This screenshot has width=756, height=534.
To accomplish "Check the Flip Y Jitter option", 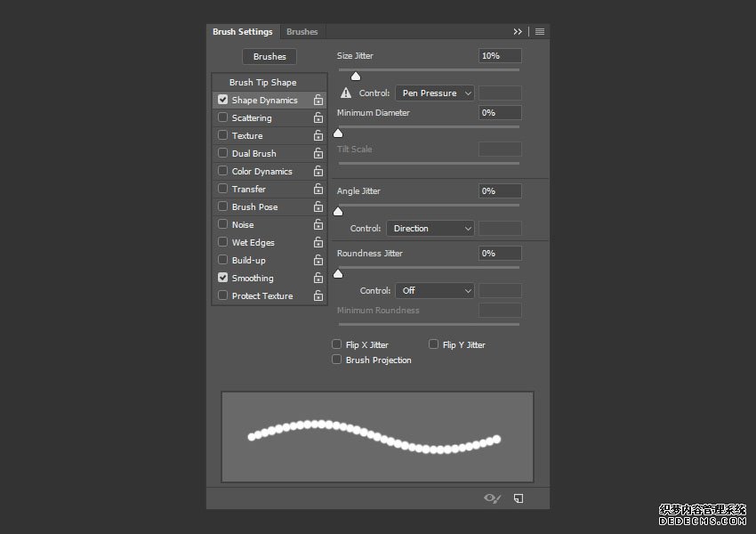I will (x=433, y=344).
